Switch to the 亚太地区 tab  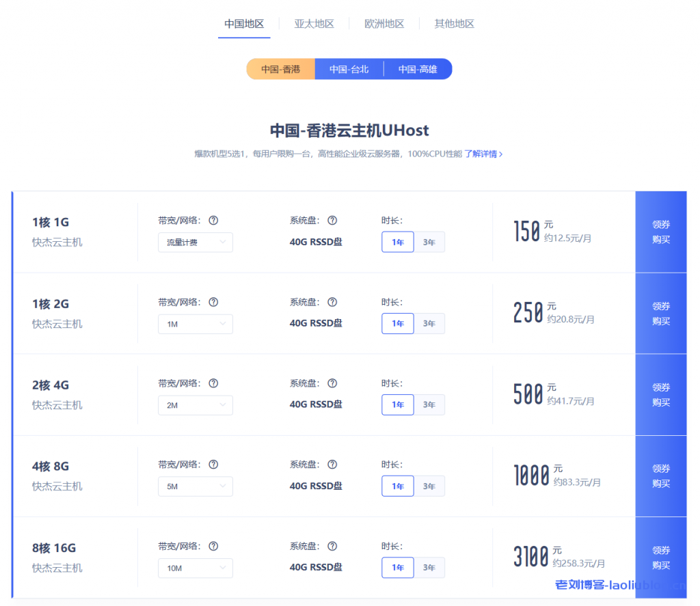[314, 24]
